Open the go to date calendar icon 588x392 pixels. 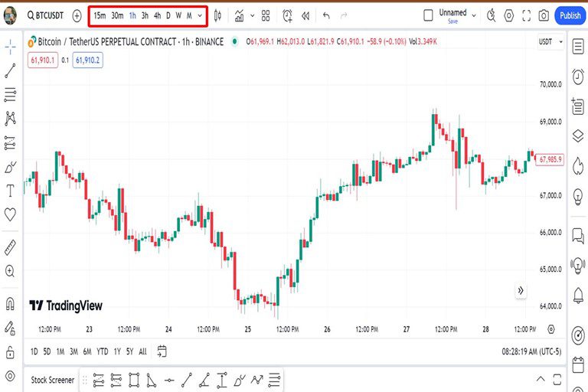point(162,351)
